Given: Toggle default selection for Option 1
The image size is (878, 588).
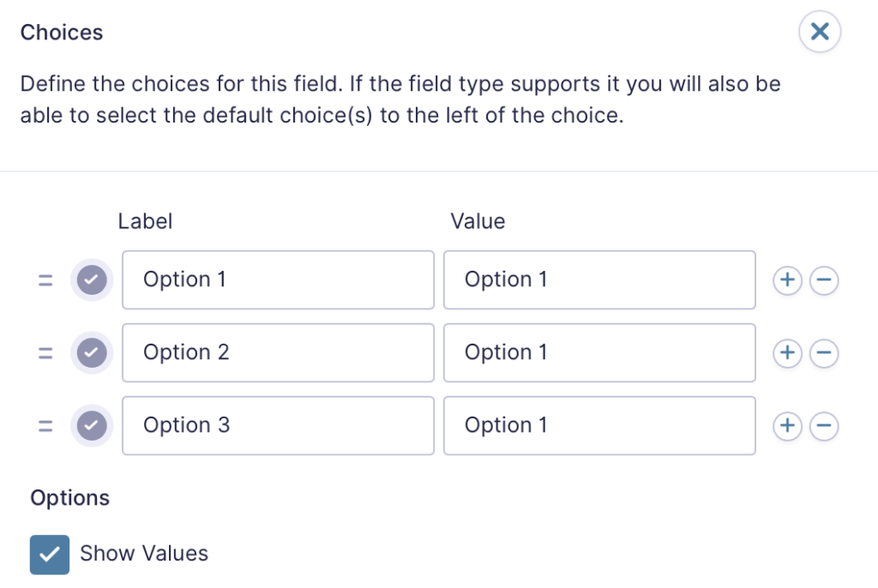Looking at the screenshot, I should click(92, 280).
